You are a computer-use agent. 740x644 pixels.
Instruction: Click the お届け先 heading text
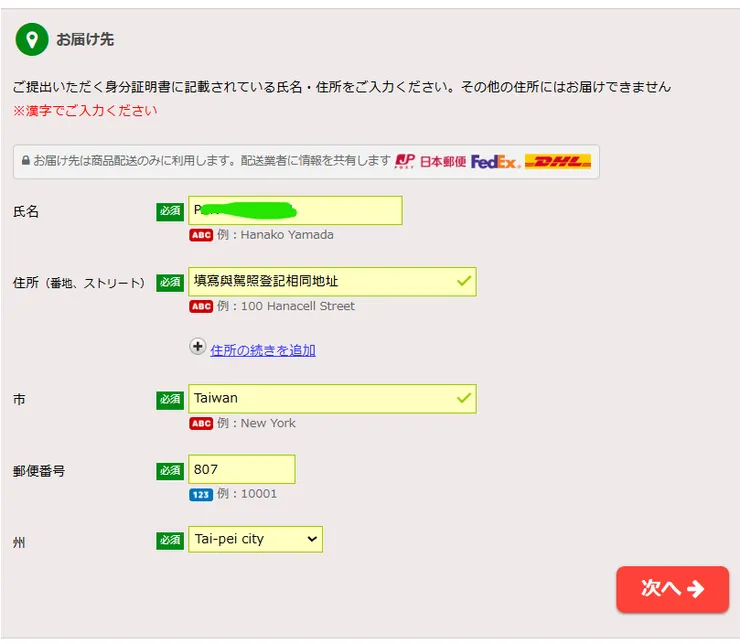point(85,40)
